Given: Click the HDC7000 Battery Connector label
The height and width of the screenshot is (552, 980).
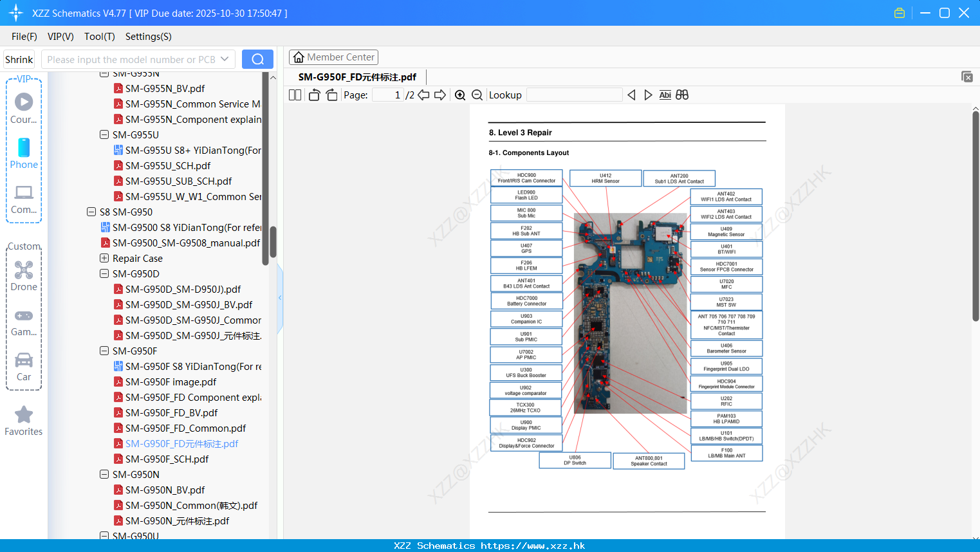Looking at the screenshot, I should click(x=526, y=301).
